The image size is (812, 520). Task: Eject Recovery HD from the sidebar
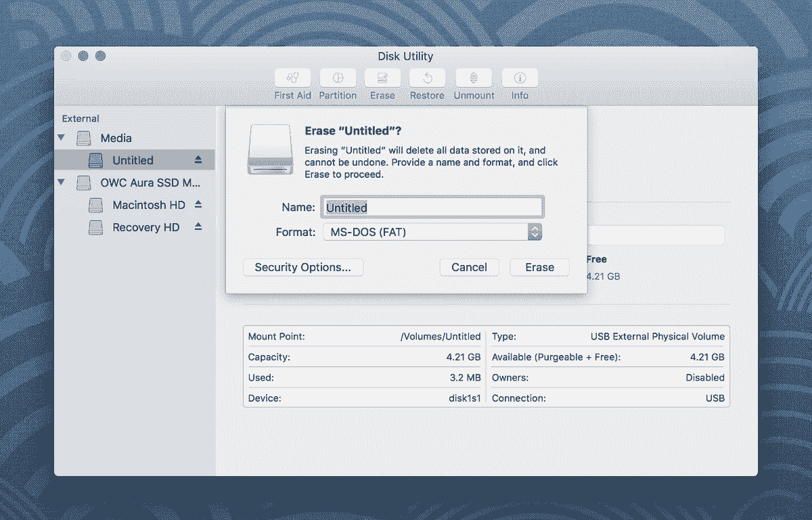[198, 227]
